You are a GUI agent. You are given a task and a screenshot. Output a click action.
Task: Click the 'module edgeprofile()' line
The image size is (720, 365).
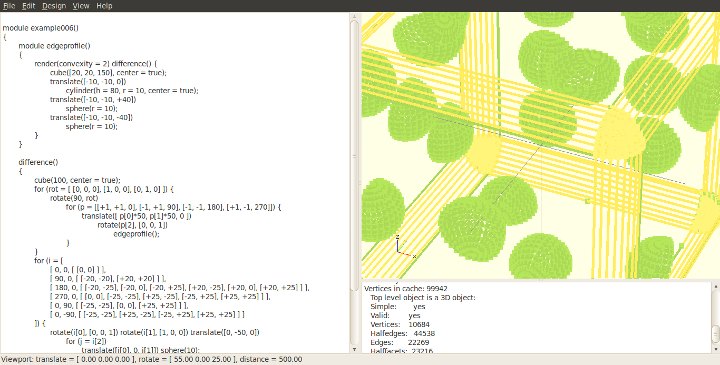point(54,46)
